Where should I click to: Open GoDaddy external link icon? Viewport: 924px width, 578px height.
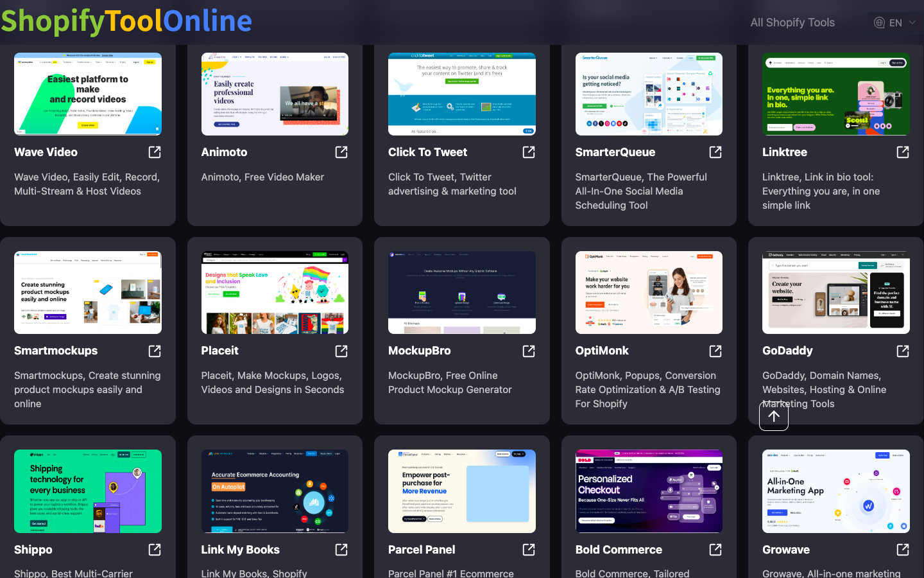903,351
